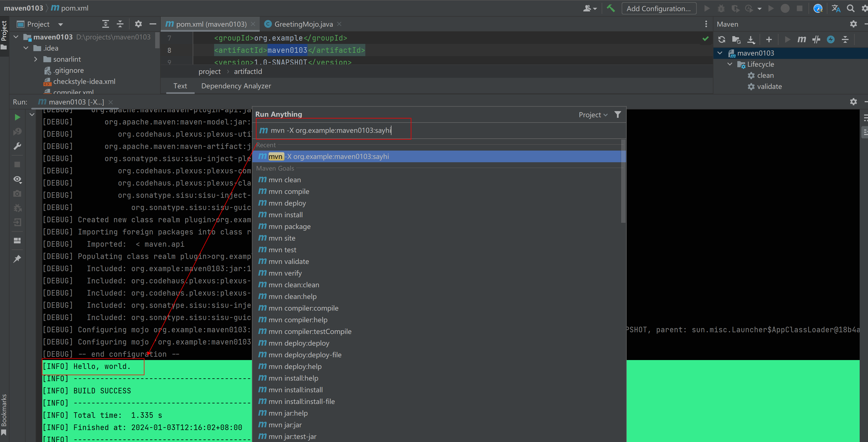Open Project scope dropdown in Run Anything

pos(593,115)
